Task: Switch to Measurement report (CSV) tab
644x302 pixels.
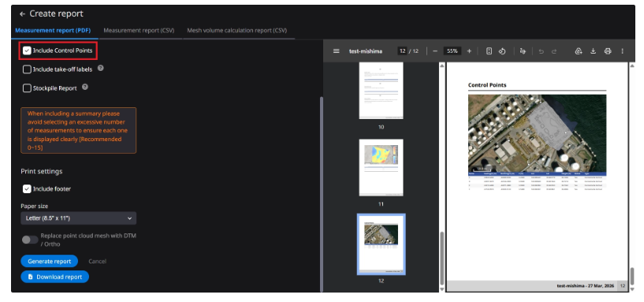Action: 139,31
